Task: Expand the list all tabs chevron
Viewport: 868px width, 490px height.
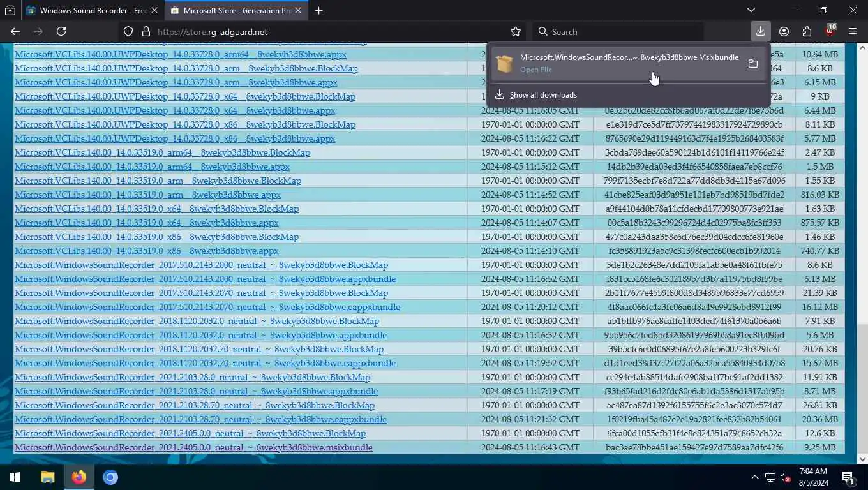Action: pos(751,10)
